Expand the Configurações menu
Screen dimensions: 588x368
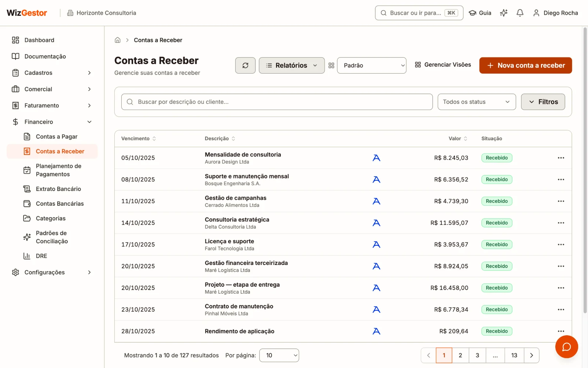click(x=52, y=272)
